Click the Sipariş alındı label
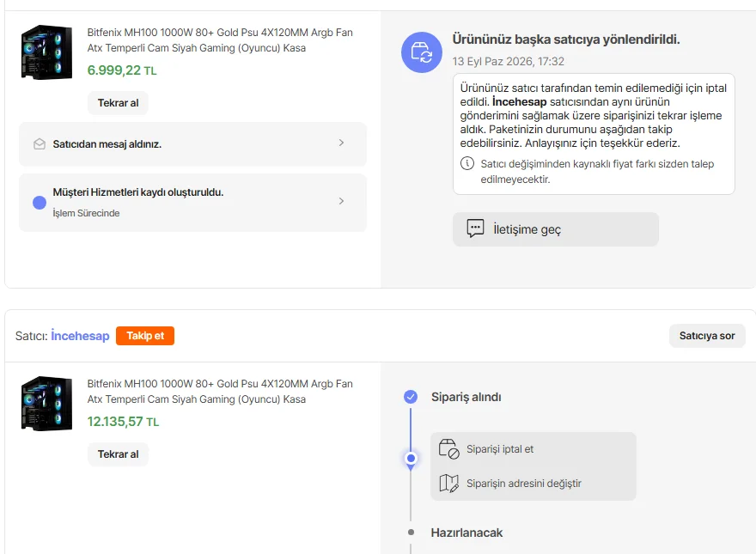This screenshot has width=756, height=554. click(466, 397)
